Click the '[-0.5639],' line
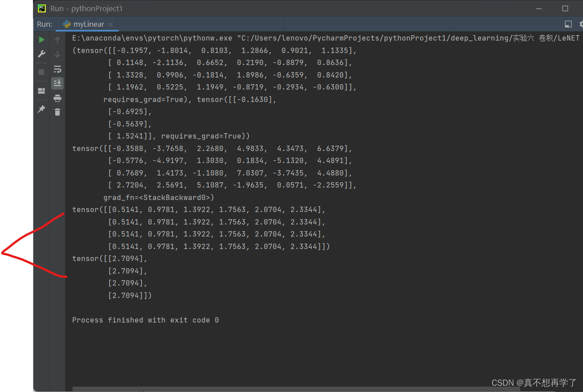The height and width of the screenshot is (392, 583). click(130, 124)
